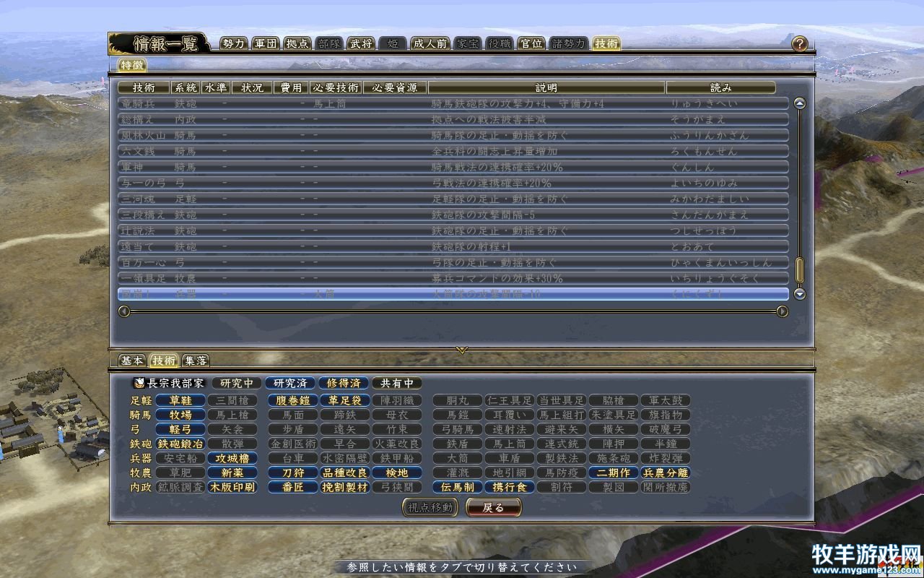924x578 pixels.
Task: Select the 特徴 sub-tab
Action: (132, 65)
